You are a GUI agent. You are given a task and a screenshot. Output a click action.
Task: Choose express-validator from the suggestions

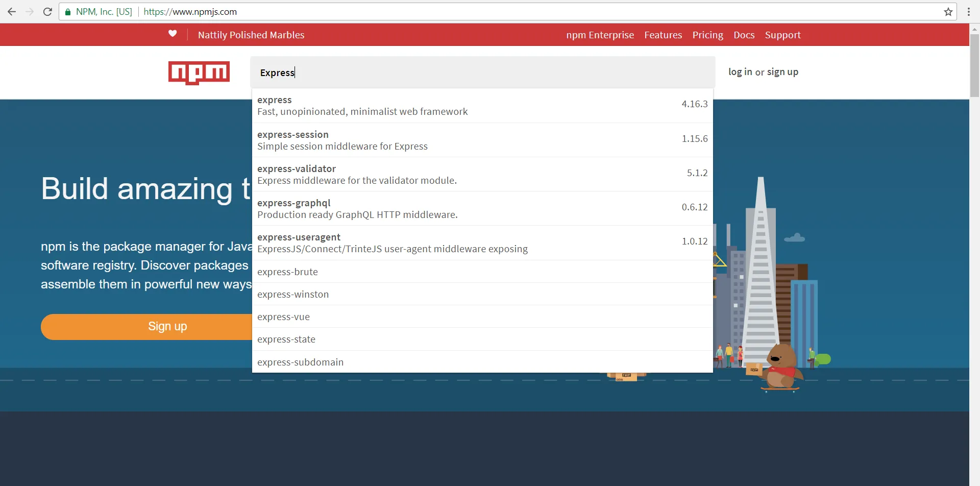click(482, 174)
